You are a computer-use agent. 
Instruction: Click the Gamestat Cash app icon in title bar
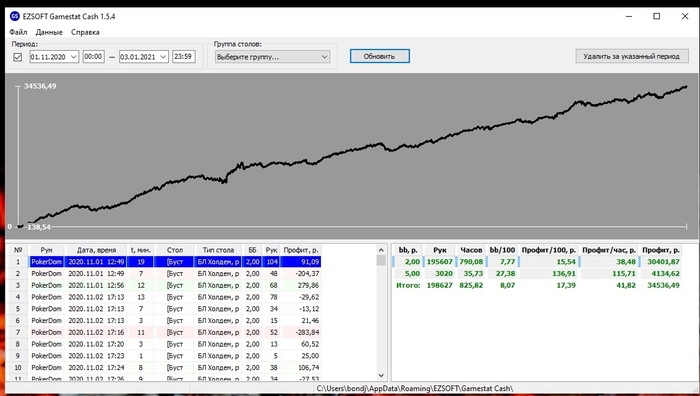14,17
